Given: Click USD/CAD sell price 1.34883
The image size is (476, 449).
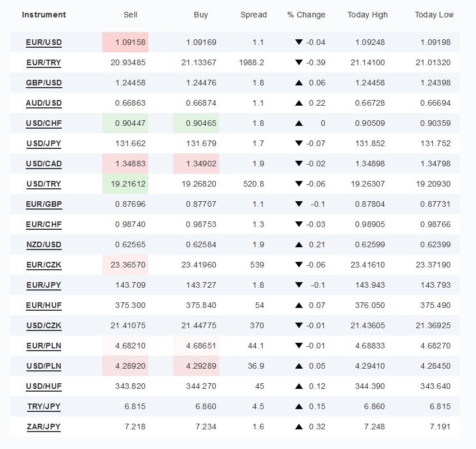Looking at the screenshot, I should (130, 164).
